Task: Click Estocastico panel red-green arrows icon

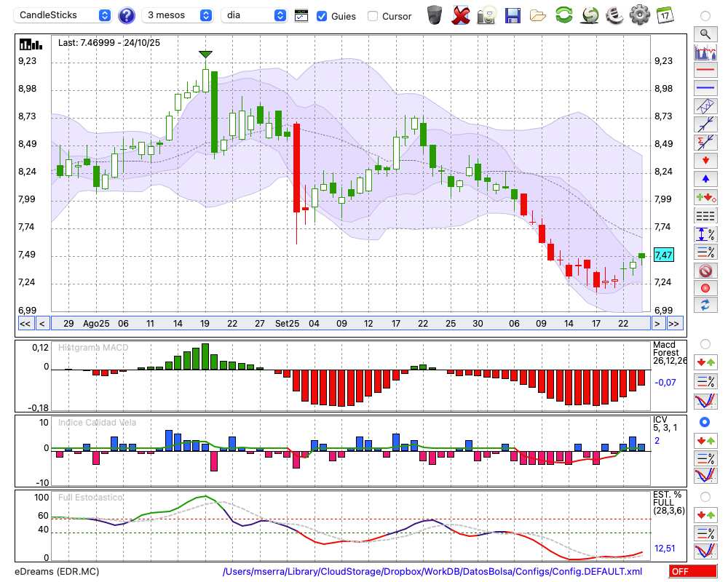Action: coord(705,514)
